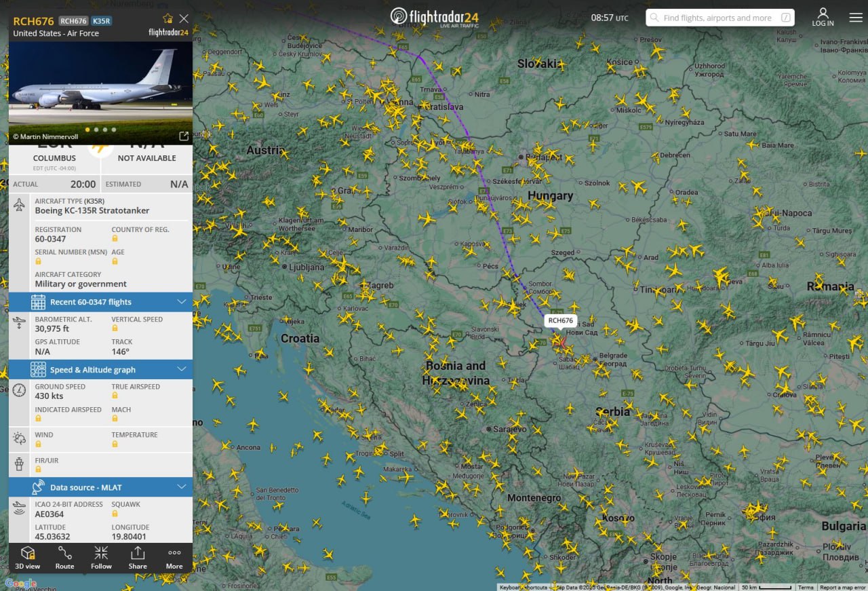Select the second photo carousel dot

click(x=96, y=130)
